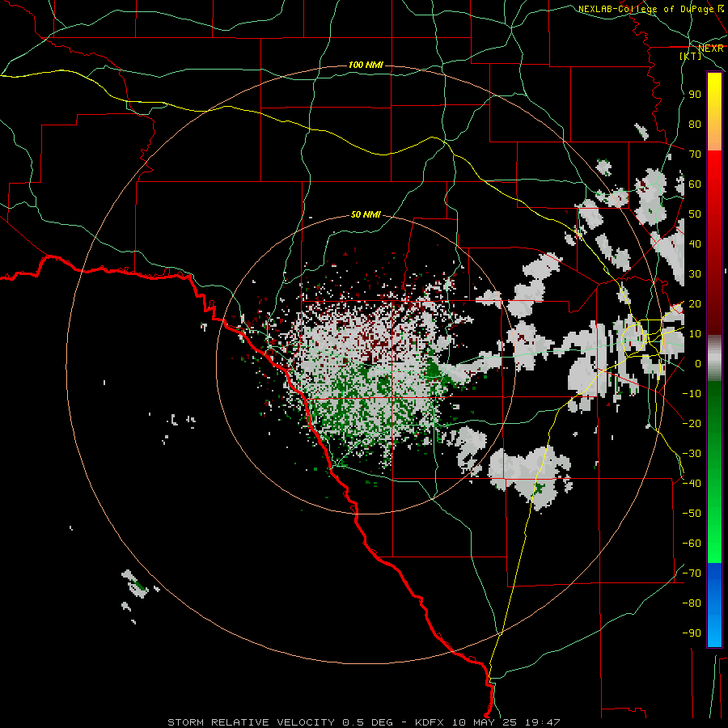Click the "100 NMI" range ring label
The image size is (728, 728).
click(366, 65)
